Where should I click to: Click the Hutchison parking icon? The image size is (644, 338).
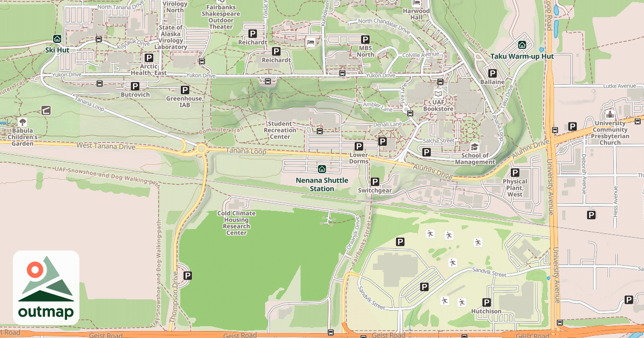pyautogui.click(x=487, y=302)
